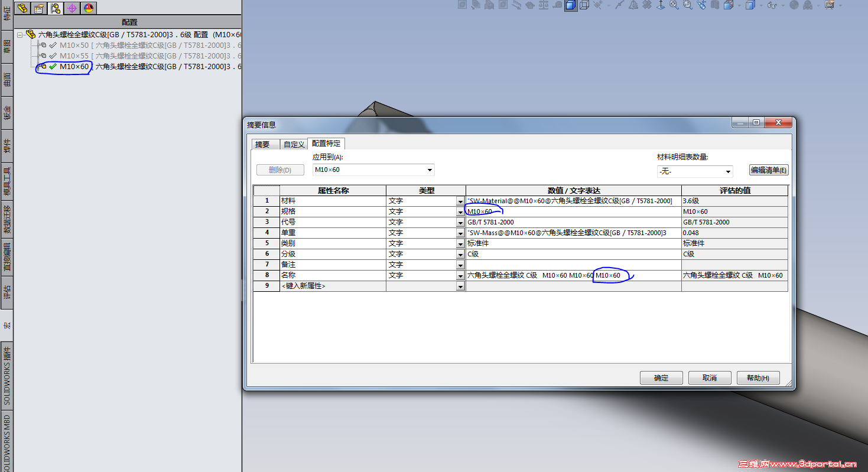Click the evaluated value 0.048
Viewport: 868px width, 472px height.
click(x=734, y=233)
